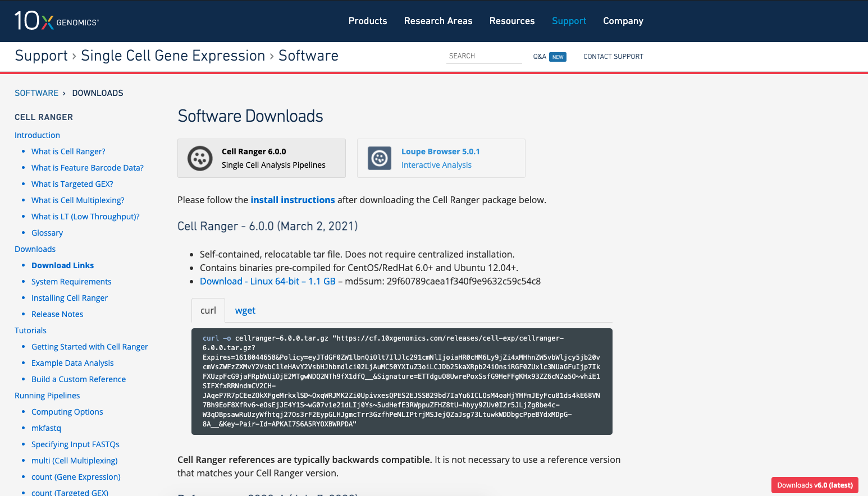Open What is Cell Ranger? page
The width and height of the screenshot is (868, 496).
click(x=68, y=151)
